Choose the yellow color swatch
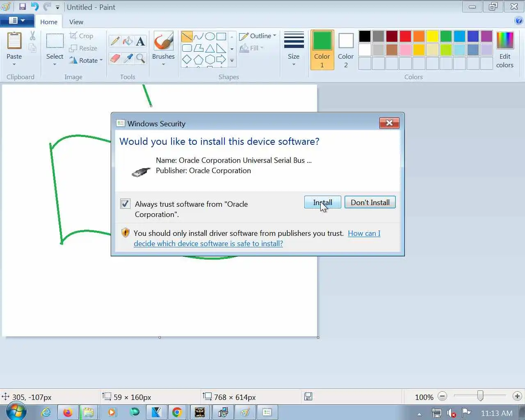The image size is (525, 420). (432, 36)
